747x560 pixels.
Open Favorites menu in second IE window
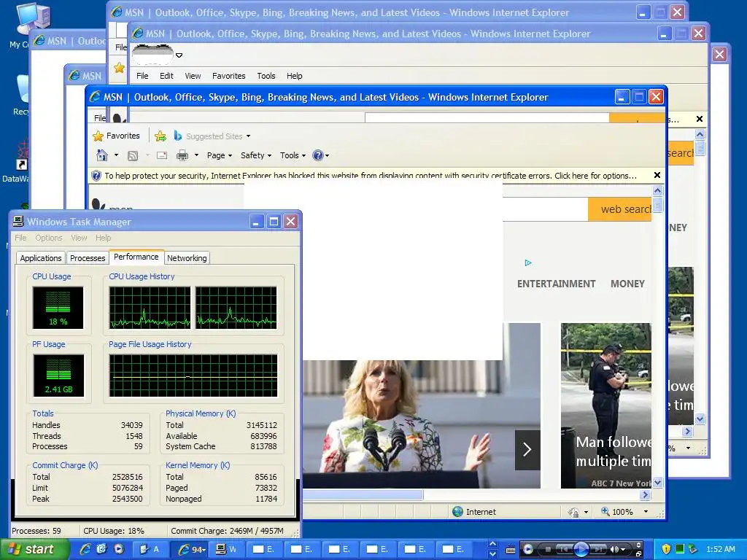228,76
